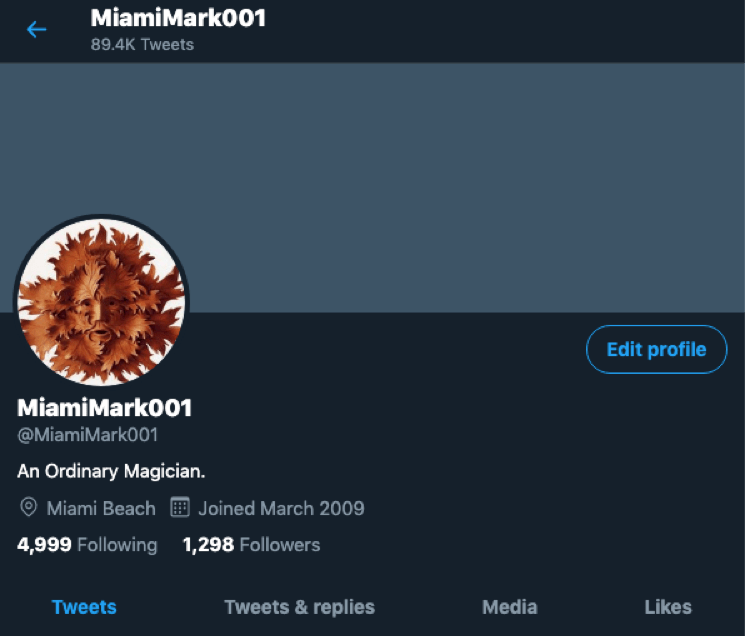Select the @MiamiMark001 handle text
Screen dimensions: 745x637
coord(87,435)
